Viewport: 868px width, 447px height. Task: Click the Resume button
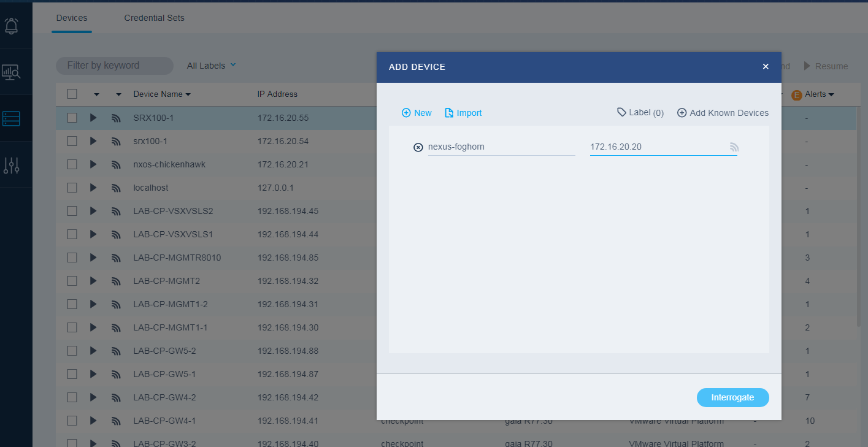click(x=826, y=66)
